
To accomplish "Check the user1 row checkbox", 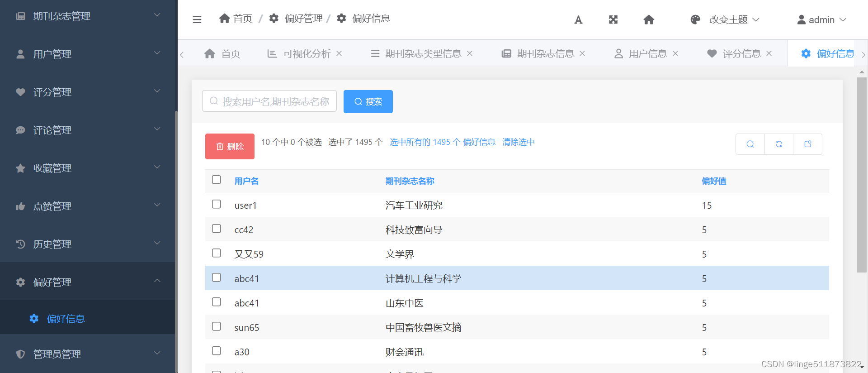I will pyautogui.click(x=217, y=204).
